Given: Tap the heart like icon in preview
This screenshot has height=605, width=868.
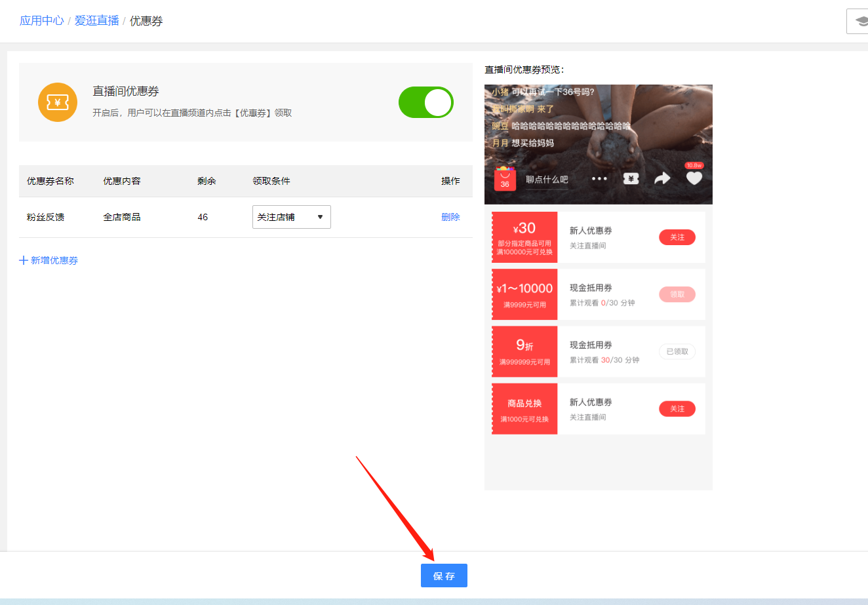Looking at the screenshot, I should 694,177.
